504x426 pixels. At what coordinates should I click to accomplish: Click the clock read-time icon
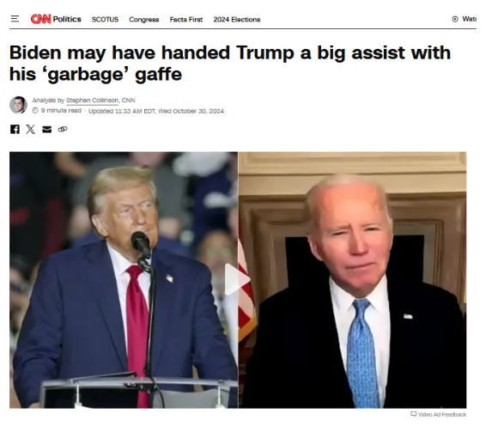pos(35,111)
